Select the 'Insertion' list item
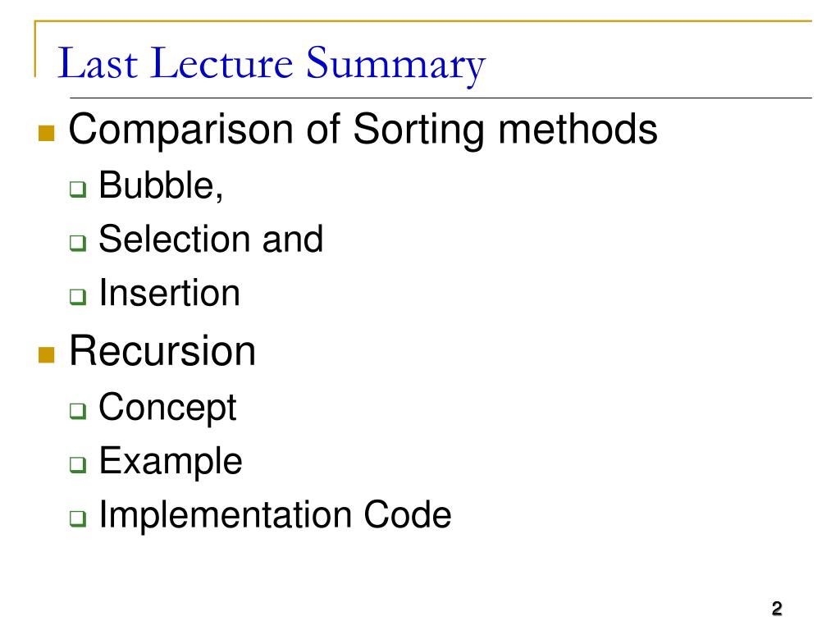The height and width of the screenshot is (630, 840). 169,293
